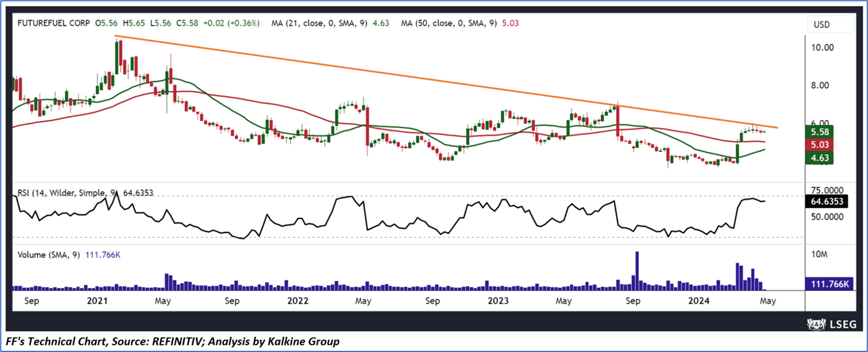Viewport: 868px width, 352px height.
Task: Click the 2023 time axis label
Action: pos(498,301)
